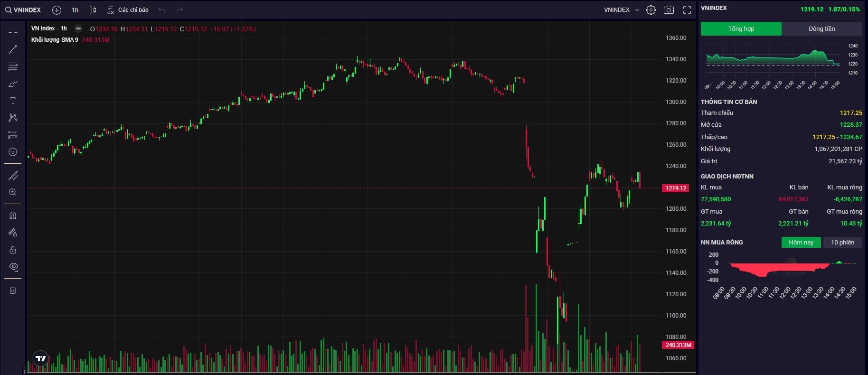Select the ruler measure tool

(x=13, y=176)
